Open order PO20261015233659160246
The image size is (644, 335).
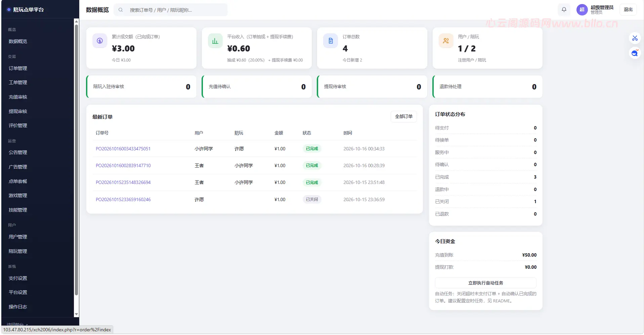123,199
